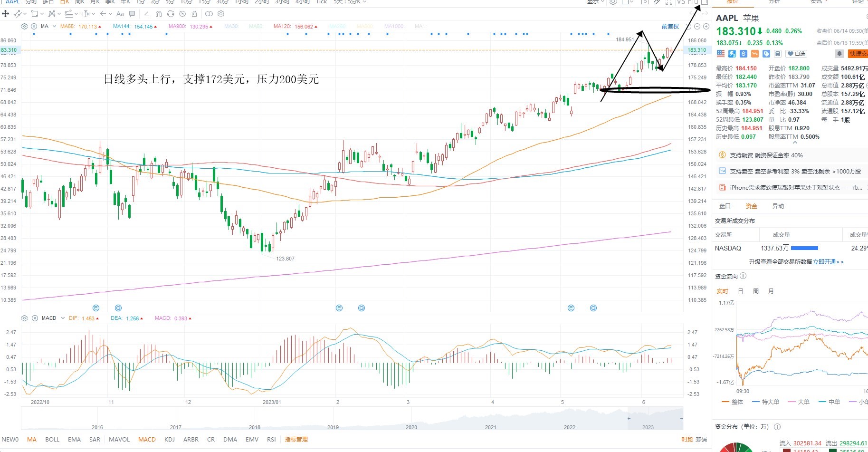Toggle the SAR indicator
This screenshot has height=452, width=868.
coord(95,440)
